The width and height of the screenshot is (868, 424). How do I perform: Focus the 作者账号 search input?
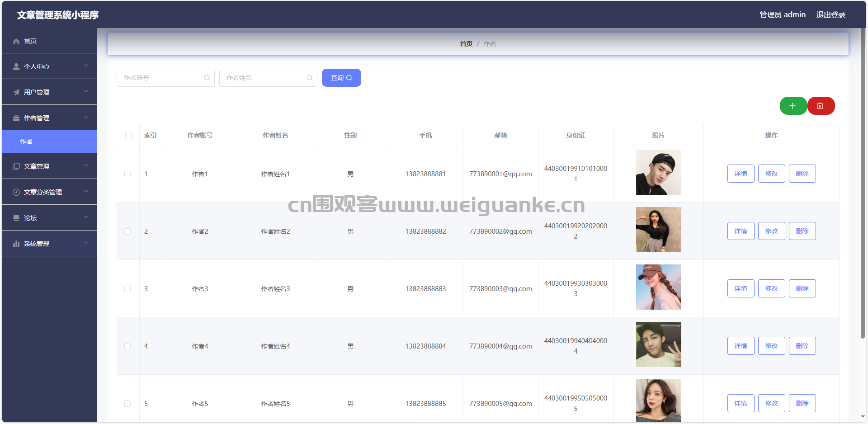pyautogui.click(x=165, y=78)
